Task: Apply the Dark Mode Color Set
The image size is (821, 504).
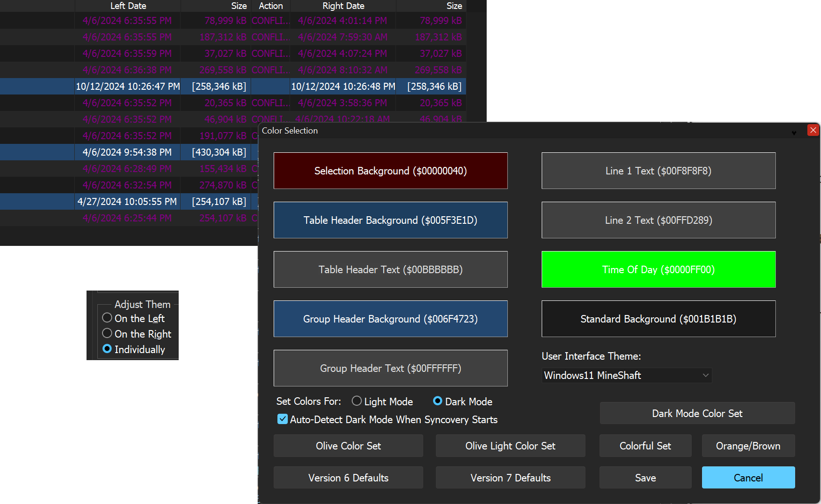Action: tap(697, 413)
